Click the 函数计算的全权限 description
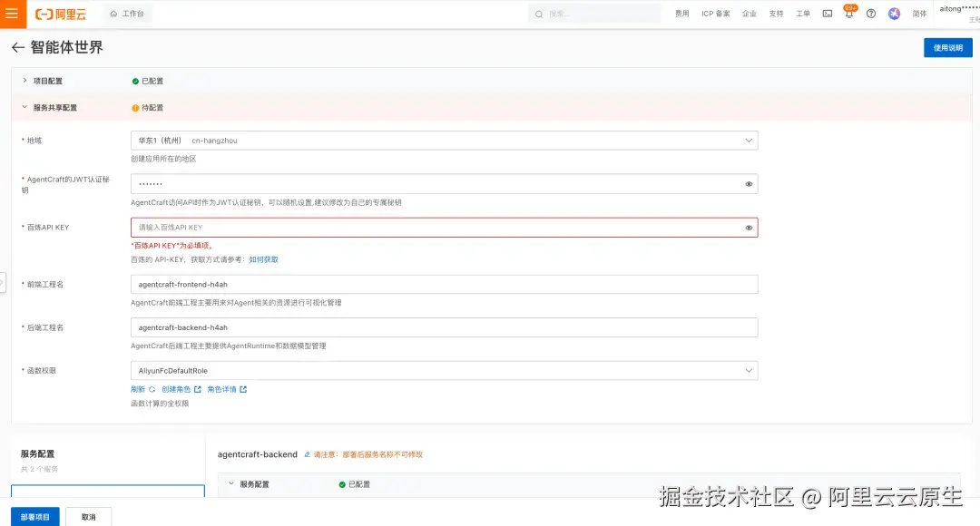The image size is (980, 526). 160,404
